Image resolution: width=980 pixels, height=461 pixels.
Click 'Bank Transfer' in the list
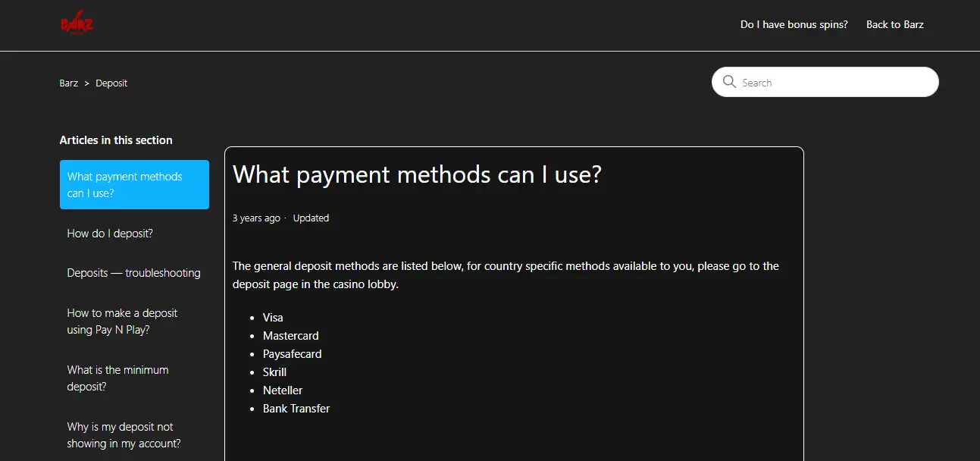click(x=296, y=409)
